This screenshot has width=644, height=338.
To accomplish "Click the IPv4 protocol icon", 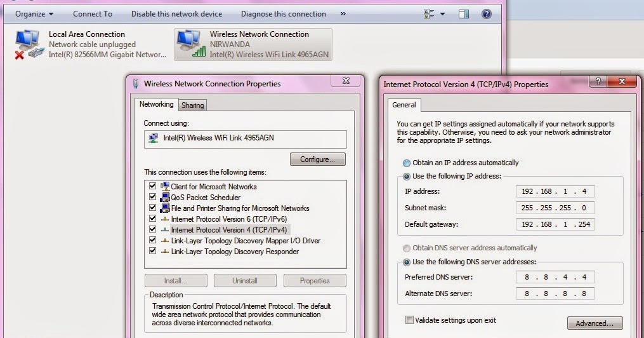I will tap(165, 230).
